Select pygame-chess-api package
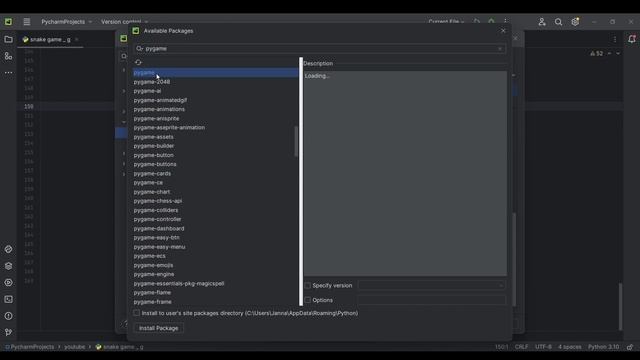This screenshot has height=360, width=640. [216, 201]
